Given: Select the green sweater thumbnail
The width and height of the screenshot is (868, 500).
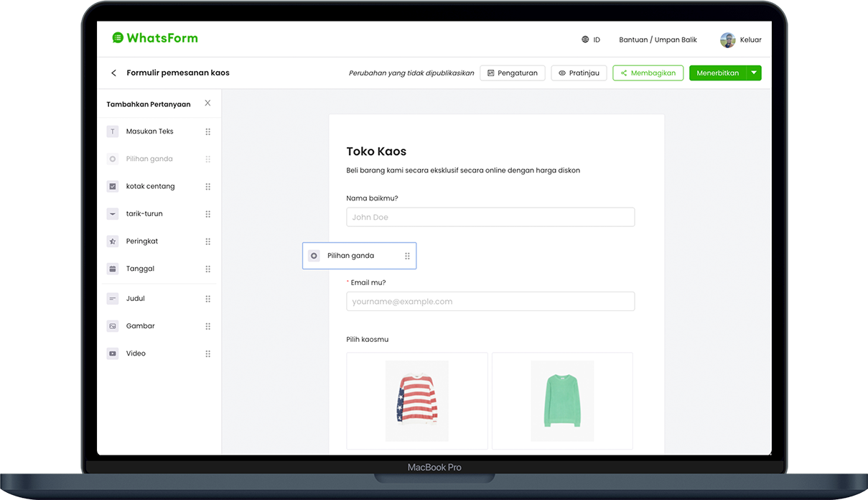Looking at the screenshot, I should pos(562,400).
